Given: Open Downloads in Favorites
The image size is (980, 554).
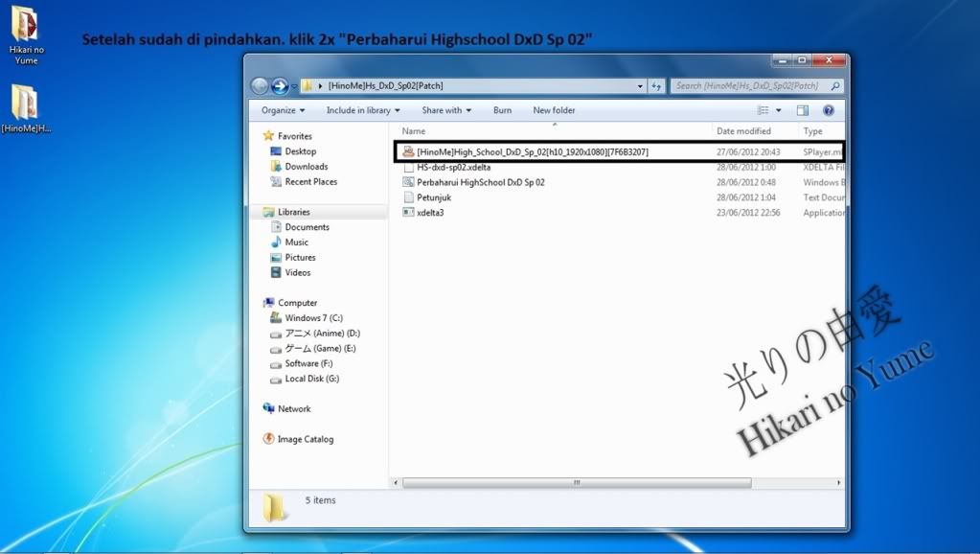Looking at the screenshot, I should click(x=306, y=167).
